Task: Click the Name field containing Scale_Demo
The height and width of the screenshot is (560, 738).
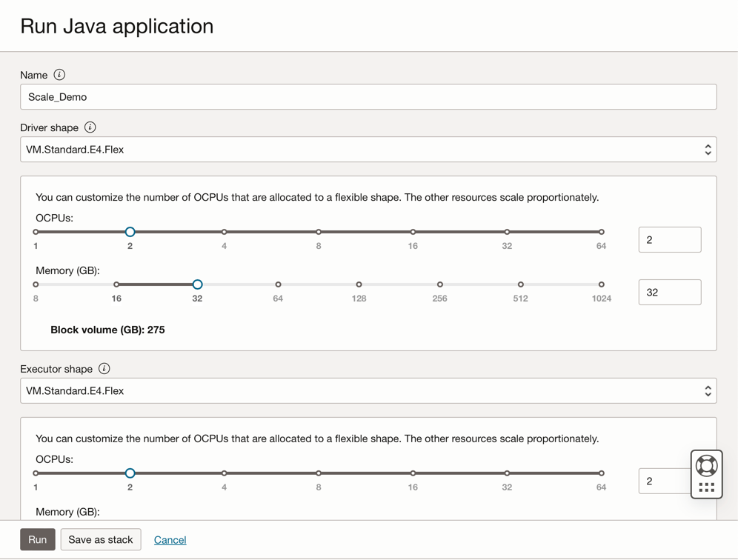Action: pyautogui.click(x=368, y=97)
